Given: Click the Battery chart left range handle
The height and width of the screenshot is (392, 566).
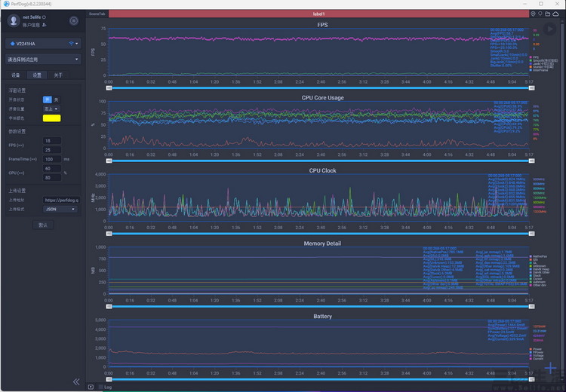Looking at the screenshot, I should [x=109, y=379].
